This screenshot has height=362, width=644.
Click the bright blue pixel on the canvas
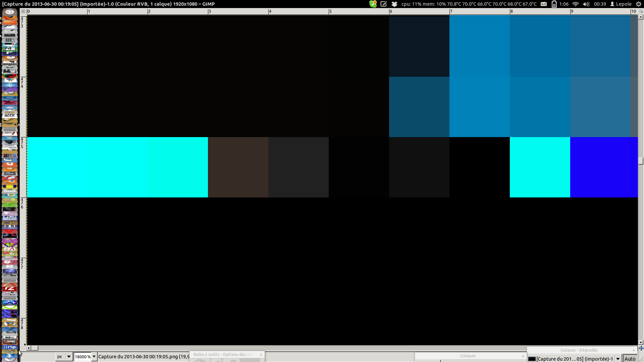604,167
